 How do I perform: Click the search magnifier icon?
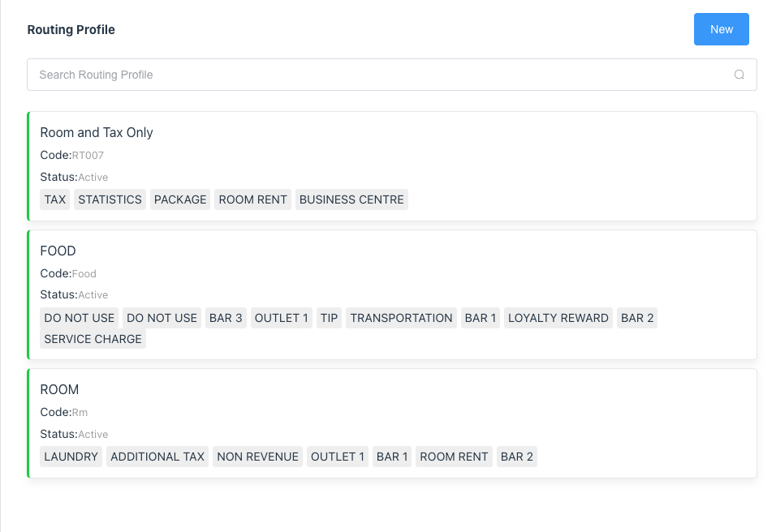pyautogui.click(x=739, y=74)
